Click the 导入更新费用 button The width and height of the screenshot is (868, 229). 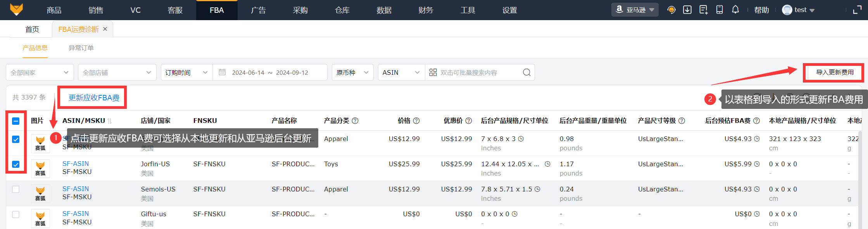point(835,72)
